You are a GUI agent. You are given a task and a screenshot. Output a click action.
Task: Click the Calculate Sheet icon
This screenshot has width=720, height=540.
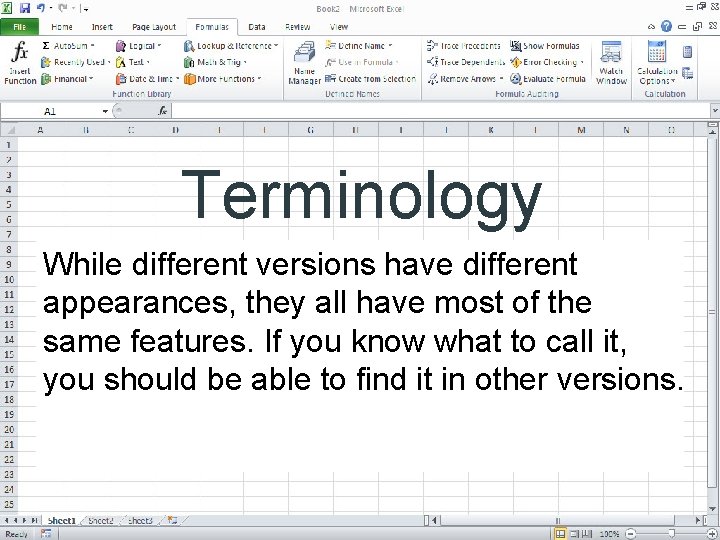[687, 73]
